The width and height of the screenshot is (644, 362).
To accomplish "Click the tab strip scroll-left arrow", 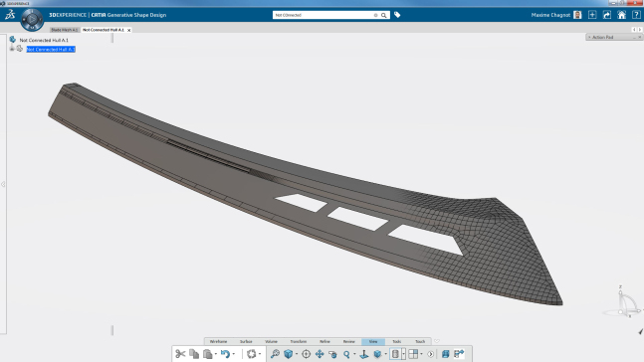I will tap(634, 30).
